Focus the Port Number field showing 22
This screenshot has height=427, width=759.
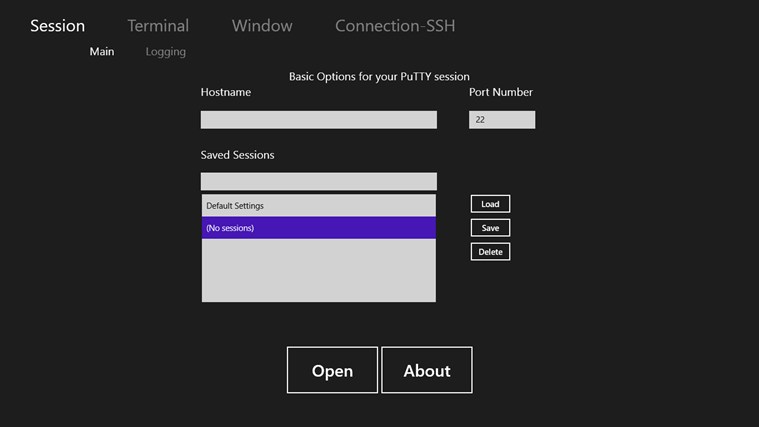pyautogui.click(x=502, y=120)
